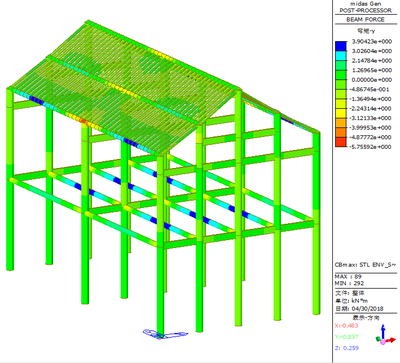Click the blue coordinate origin symbol at column base
The image size is (400, 363).
[165, 334]
